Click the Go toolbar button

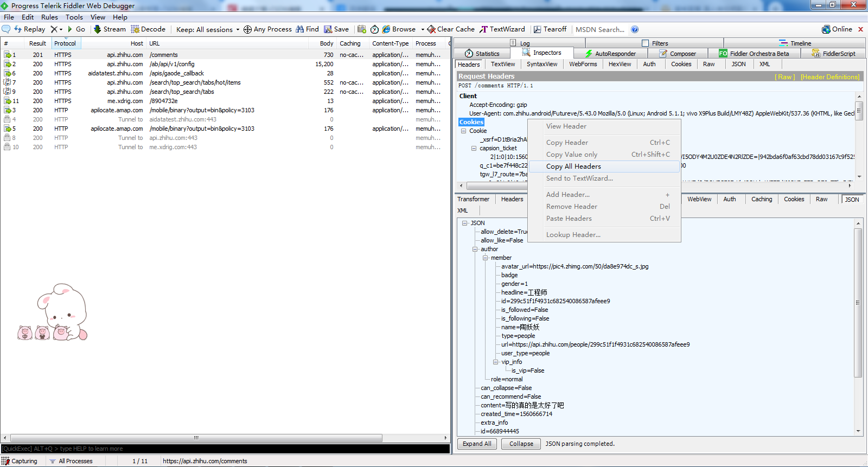[76, 29]
